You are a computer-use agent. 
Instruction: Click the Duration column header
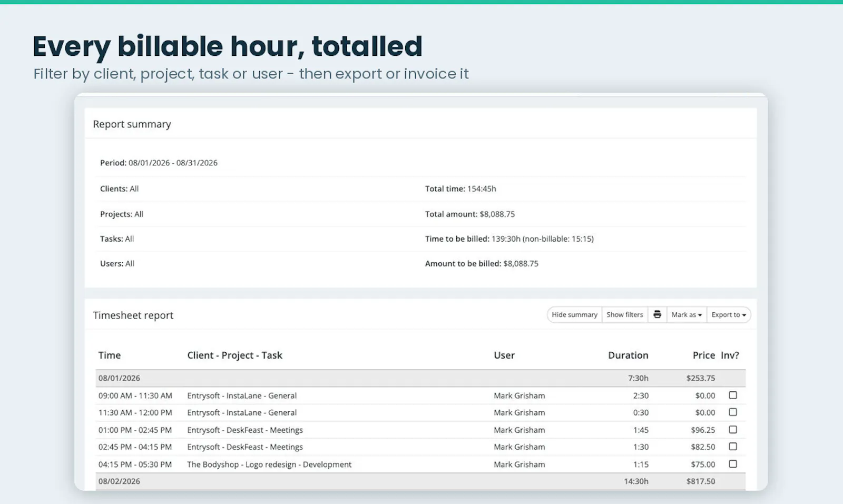(628, 355)
